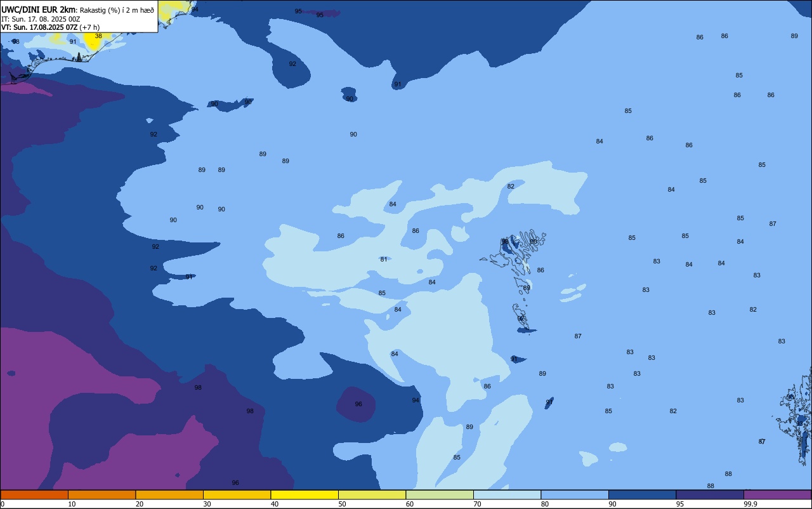Click the legend tick label "10"
This screenshot has width=812, height=509.
pyautogui.click(x=72, y=504)
